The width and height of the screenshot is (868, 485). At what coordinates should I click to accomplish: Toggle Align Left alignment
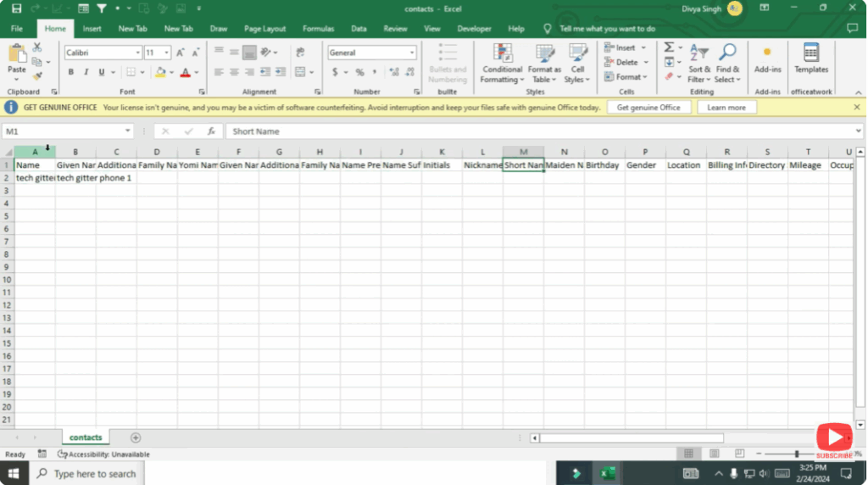coord(220,72)
